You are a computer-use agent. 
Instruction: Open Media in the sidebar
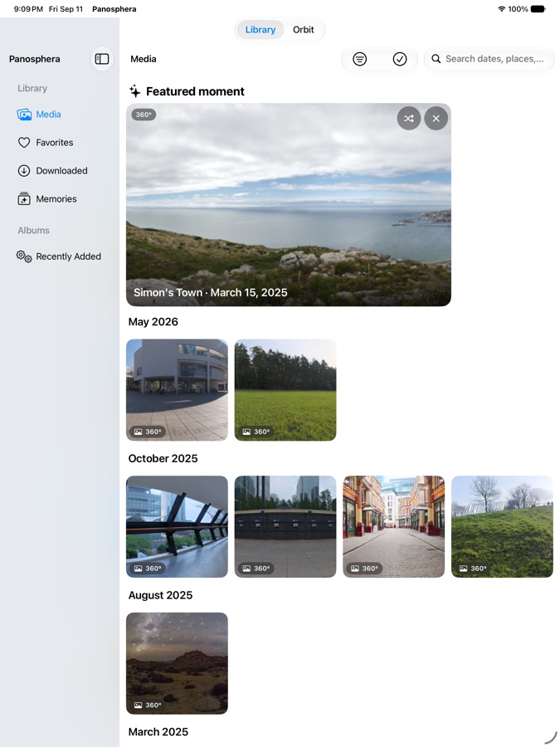pos(60,115)
